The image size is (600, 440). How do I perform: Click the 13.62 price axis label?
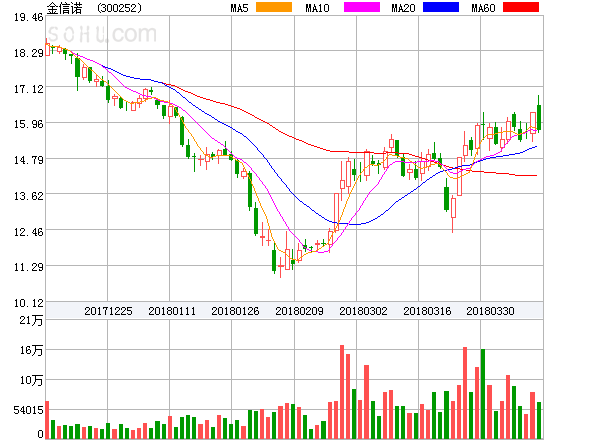pyautogui.click(x=29, y=196)
